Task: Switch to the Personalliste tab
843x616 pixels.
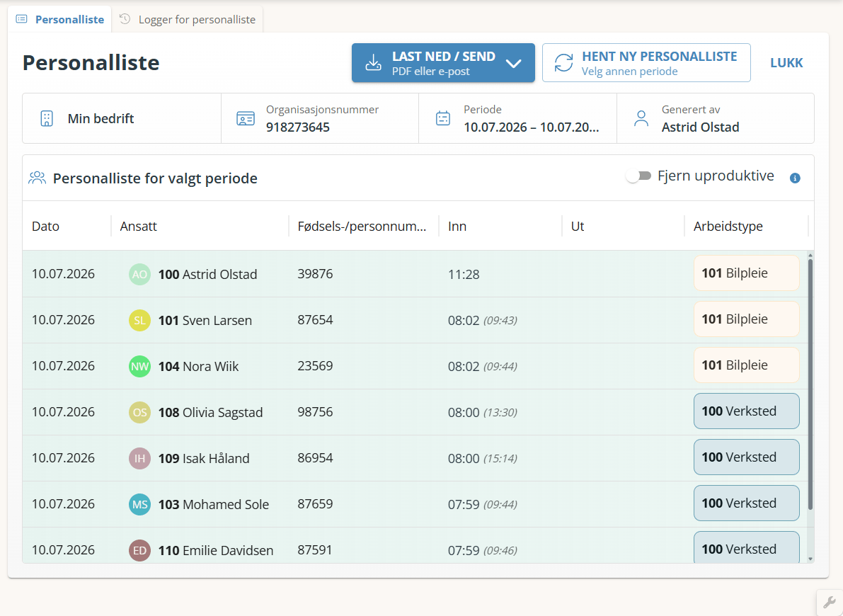Action: coord(59,19)
